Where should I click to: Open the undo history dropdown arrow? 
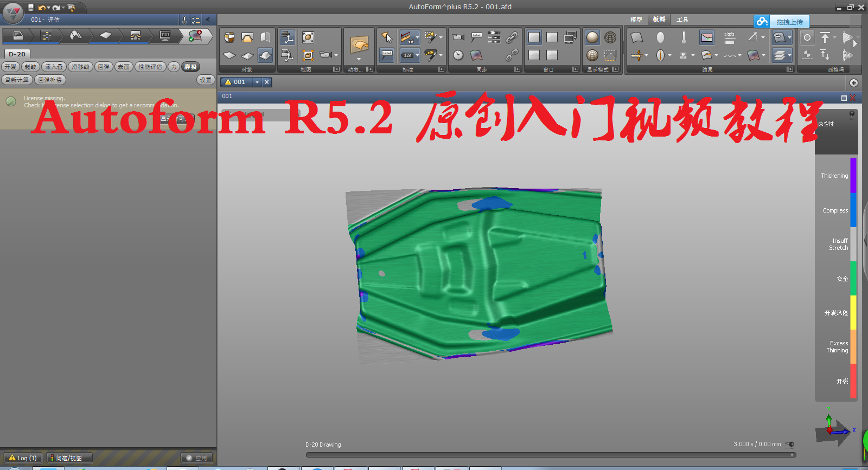(x=48, y=8)
